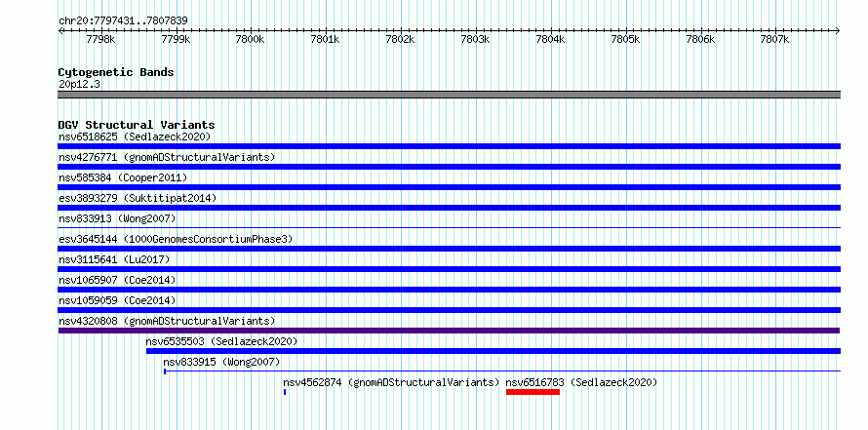
Task: Click the purple bar of nsv4320808
Action: click(449, 331)
